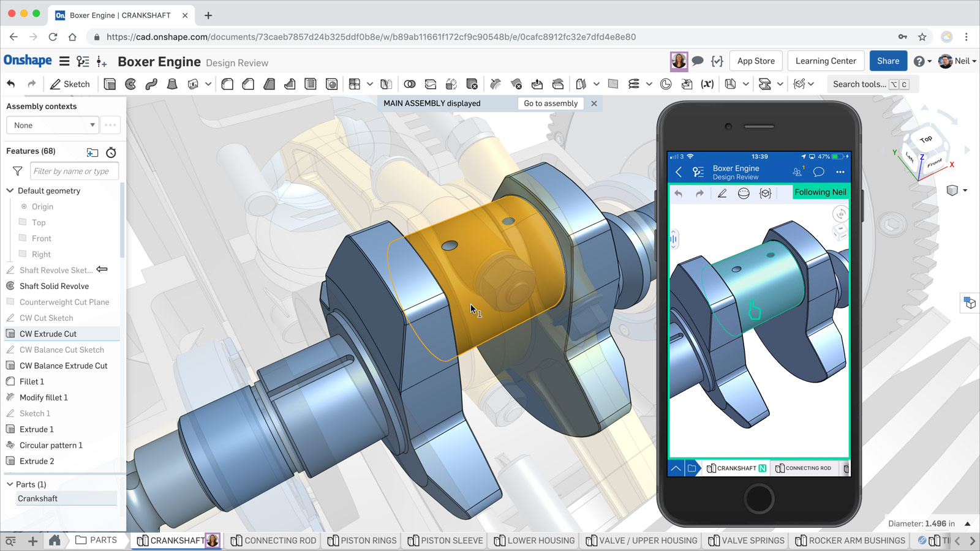Insert a Variable using the (x) icon
This screenshot has height=551, width=980.
(x=707, y=84)
